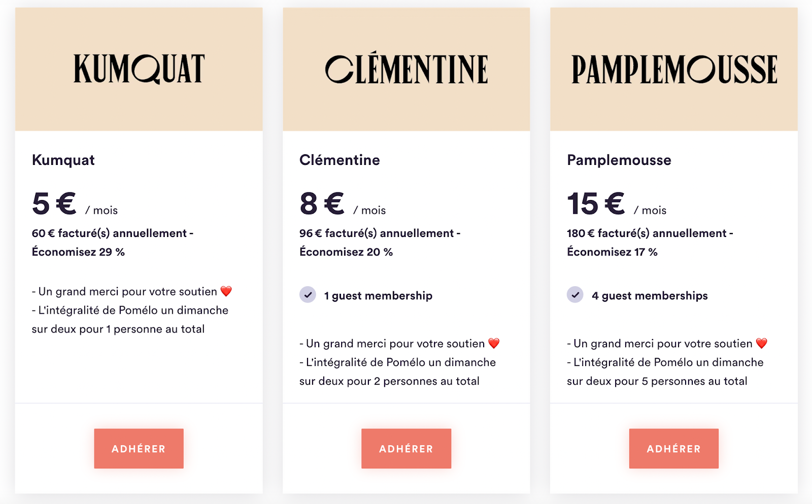Screen dimensions: 812x504
Task: Click ADHÉRER on the Clémentine plan
Action: [x=406, y=448]
